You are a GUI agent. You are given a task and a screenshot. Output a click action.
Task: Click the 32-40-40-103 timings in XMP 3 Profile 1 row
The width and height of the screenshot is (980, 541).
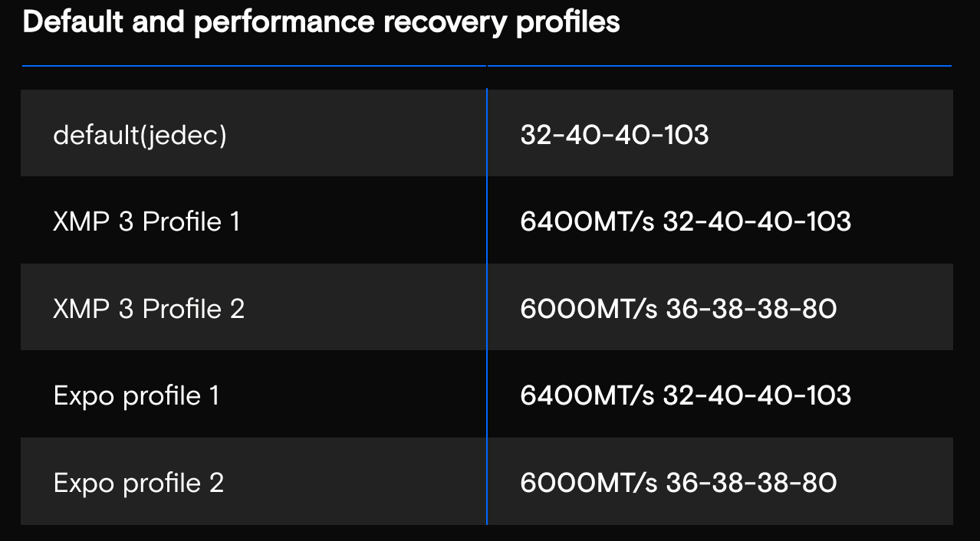757,222
